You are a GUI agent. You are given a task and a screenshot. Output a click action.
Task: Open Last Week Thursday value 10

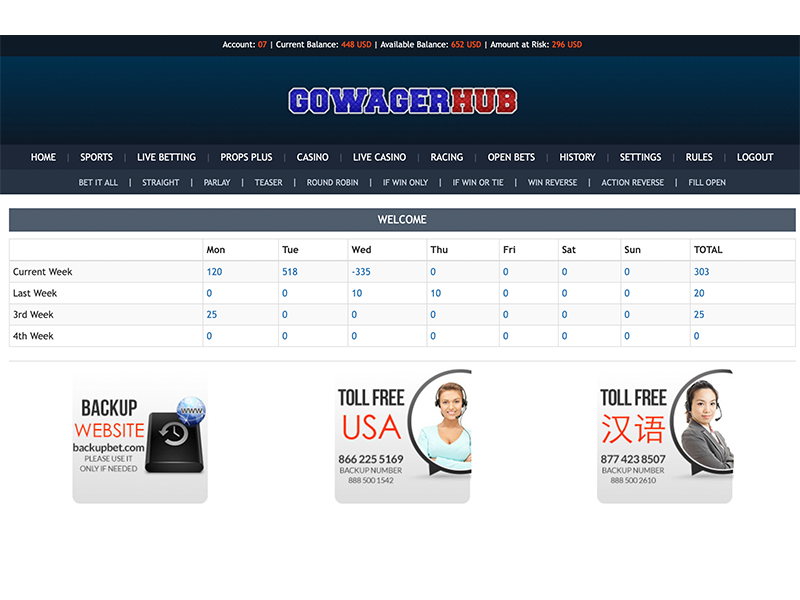coord(436,293)
